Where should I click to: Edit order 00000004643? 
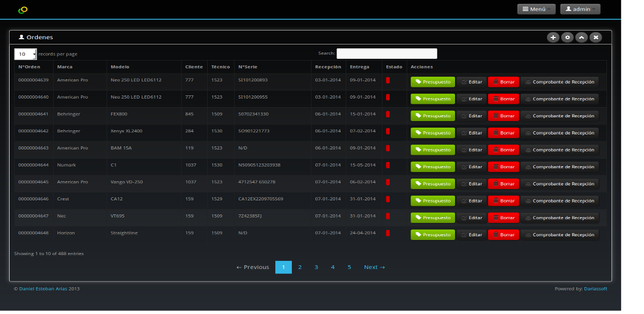[x=472, y=150]
